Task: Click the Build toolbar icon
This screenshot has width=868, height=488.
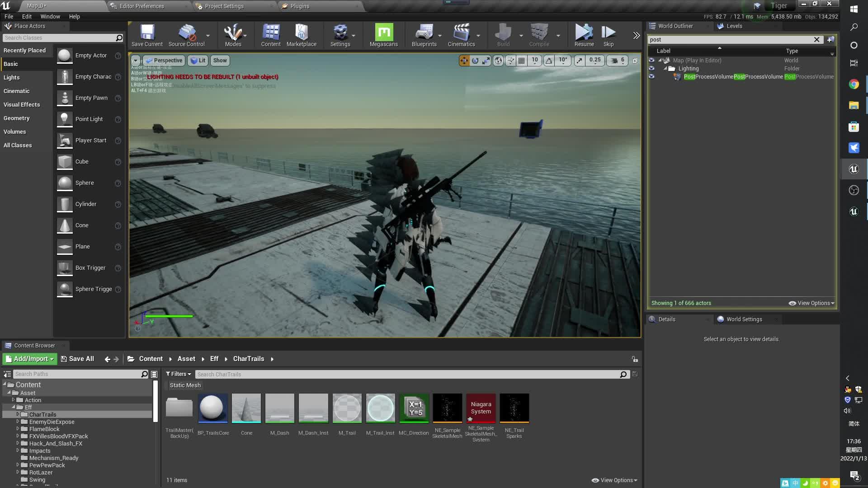Action: coord(503,35)
